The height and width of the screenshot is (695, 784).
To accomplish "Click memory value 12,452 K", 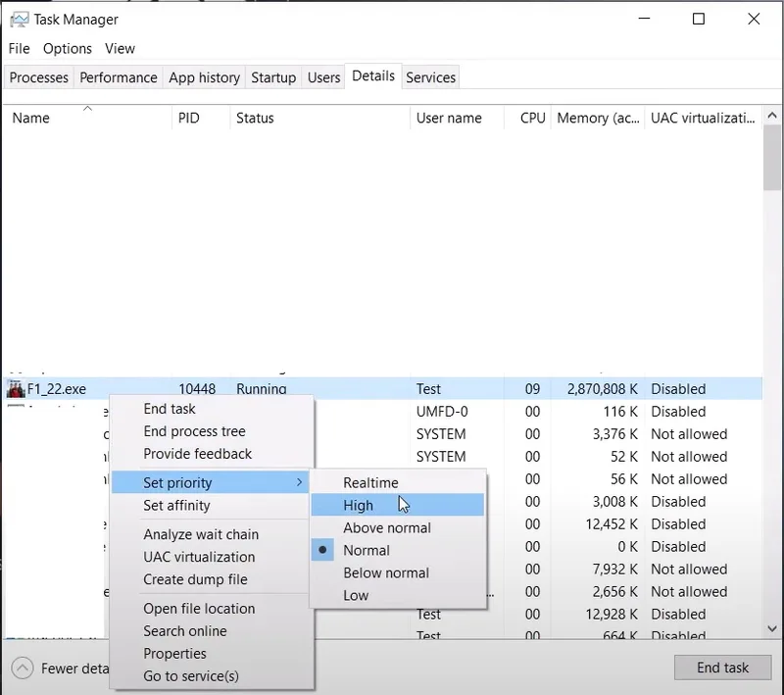I will (x=612, y=524).
